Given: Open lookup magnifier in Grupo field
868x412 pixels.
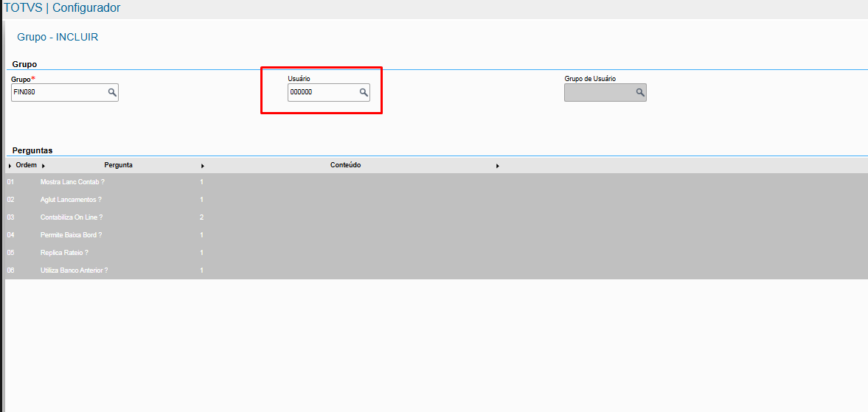Looking at the screenshot, I should coord(112,92).
